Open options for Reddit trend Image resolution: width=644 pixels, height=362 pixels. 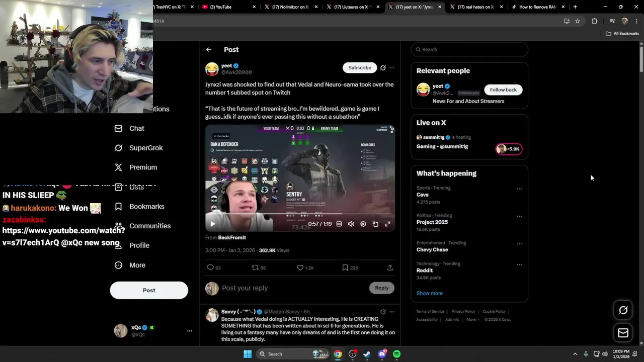(519, 264)
